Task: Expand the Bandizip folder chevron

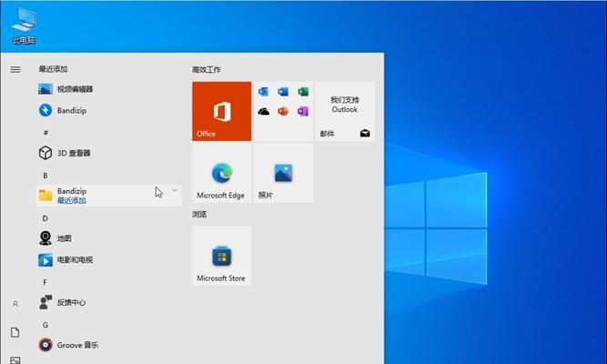Action: 174,190
